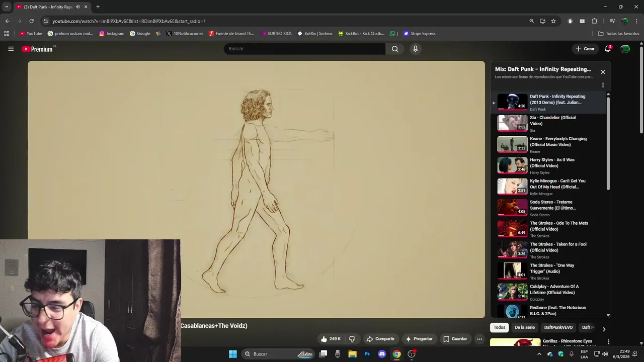Open media controls icon in Chrome toolbar
644x362 pixels.
tap(612, 21)
